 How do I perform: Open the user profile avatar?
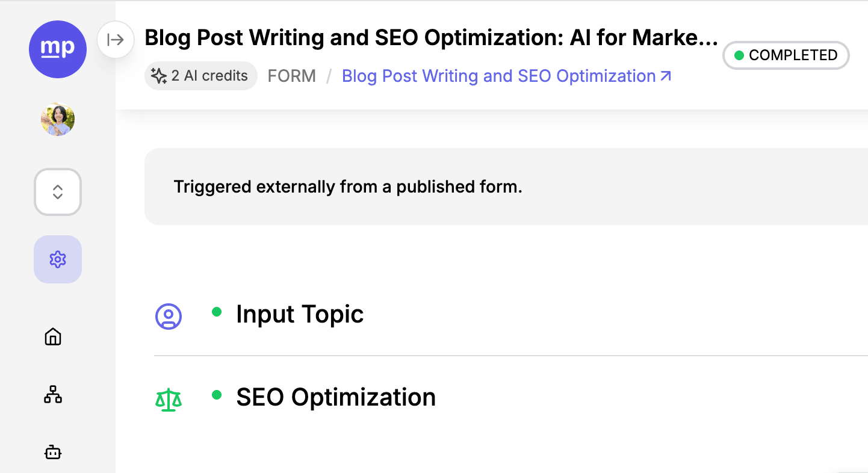pyautogui.click(x=58, y=119)
